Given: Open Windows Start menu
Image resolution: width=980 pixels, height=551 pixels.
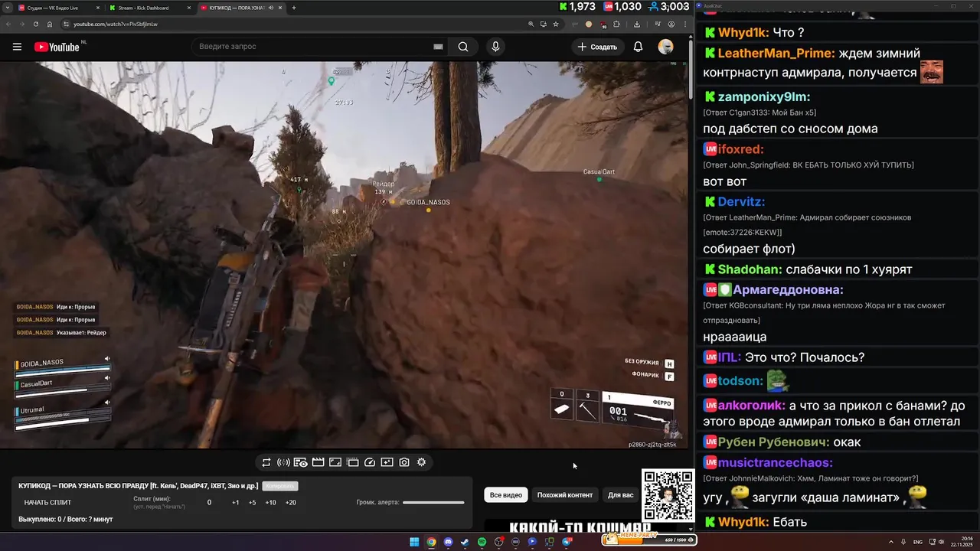Looking at the screenshot, I should [x=414, y=542].
